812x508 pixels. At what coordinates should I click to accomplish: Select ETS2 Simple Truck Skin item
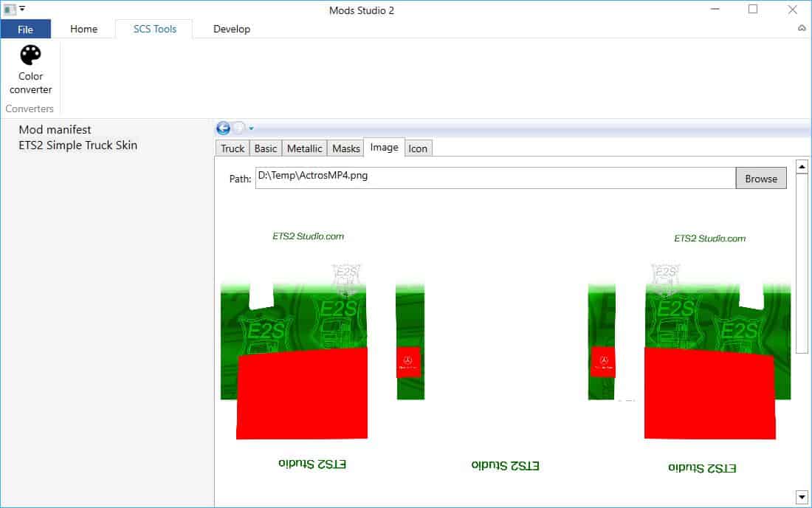click(x=78, y=145)
